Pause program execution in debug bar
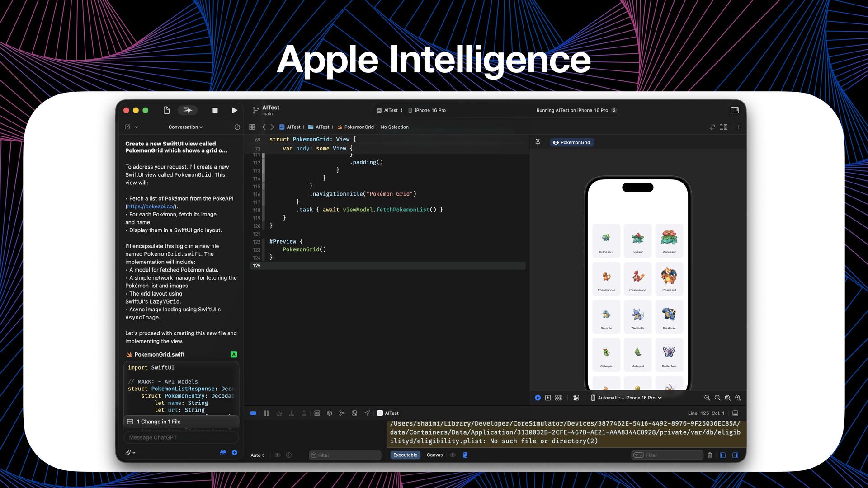This screenshot has width=868, height=488. point(266,413)
